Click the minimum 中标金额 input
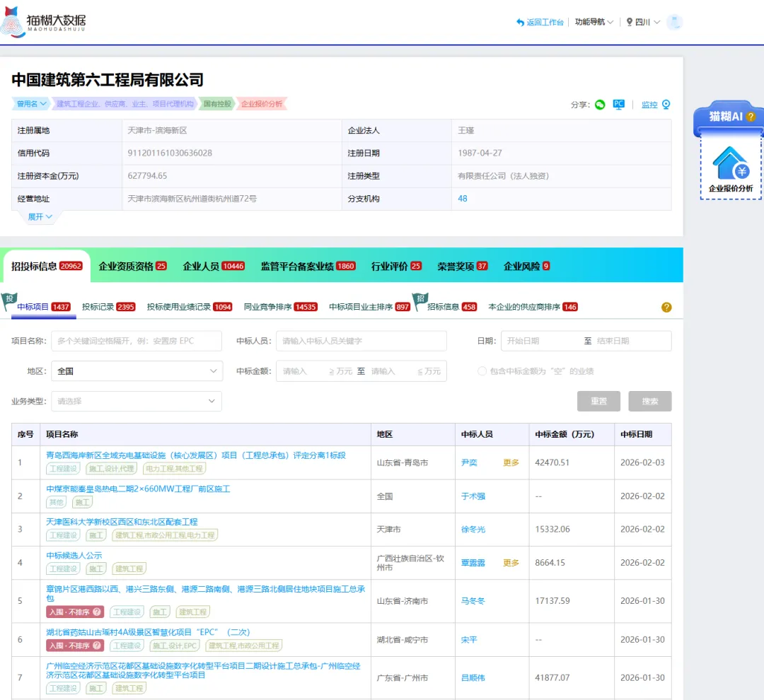This screenshot has width=764, height=700. pyautogui.click(x=304, y=371)
